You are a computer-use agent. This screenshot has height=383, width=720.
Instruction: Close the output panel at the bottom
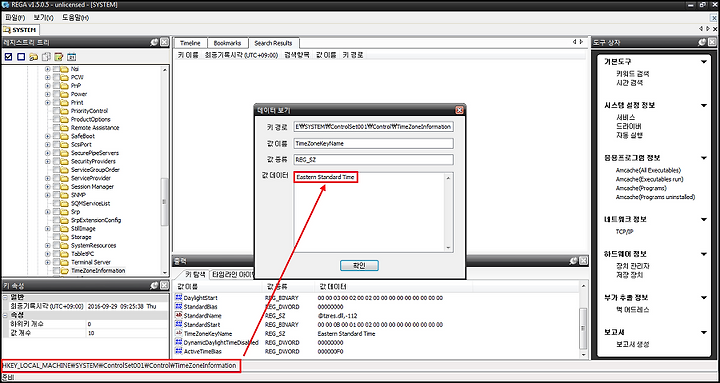point(583,260)
